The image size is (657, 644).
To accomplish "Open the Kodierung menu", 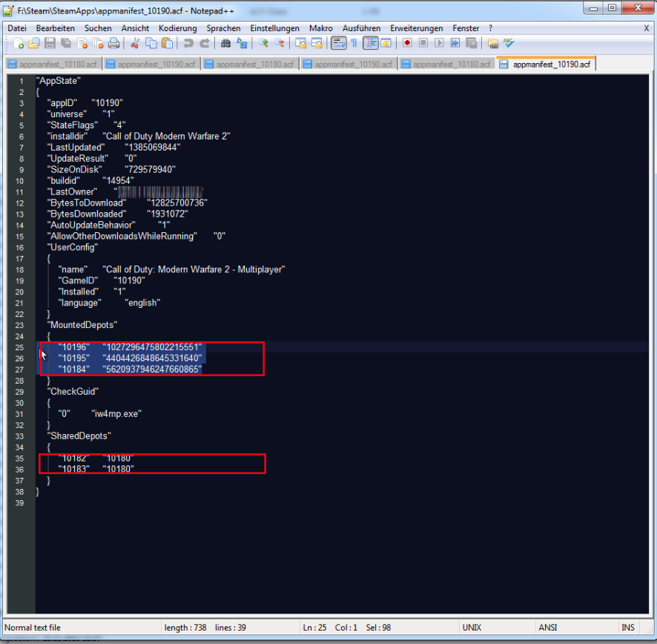I will click(x=178, y=28).
